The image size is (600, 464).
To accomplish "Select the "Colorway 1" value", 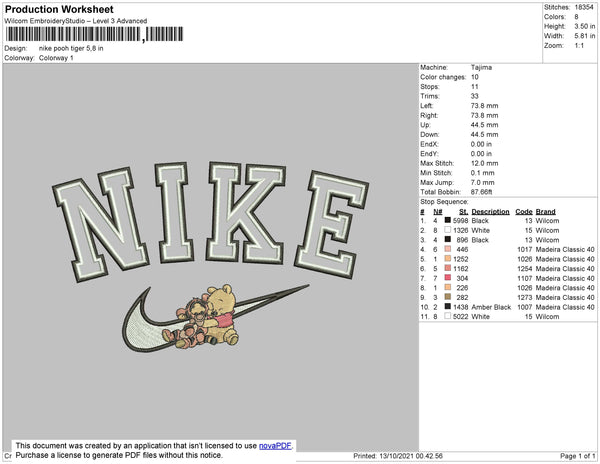I will 56,58.
